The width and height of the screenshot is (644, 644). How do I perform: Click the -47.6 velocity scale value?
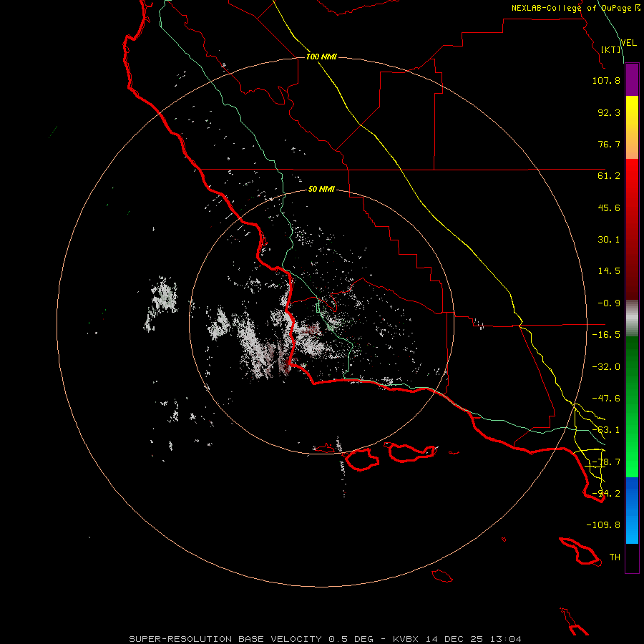[x=606, y=399]
